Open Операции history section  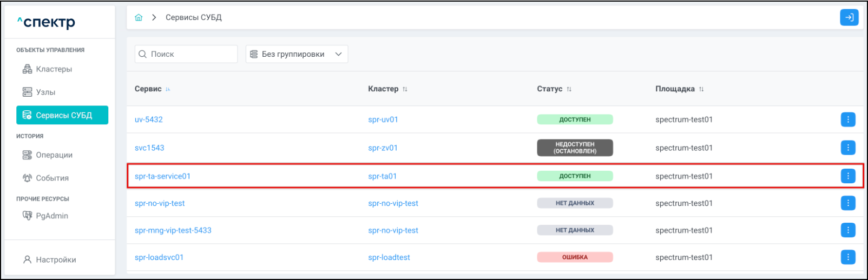point(54,155)
